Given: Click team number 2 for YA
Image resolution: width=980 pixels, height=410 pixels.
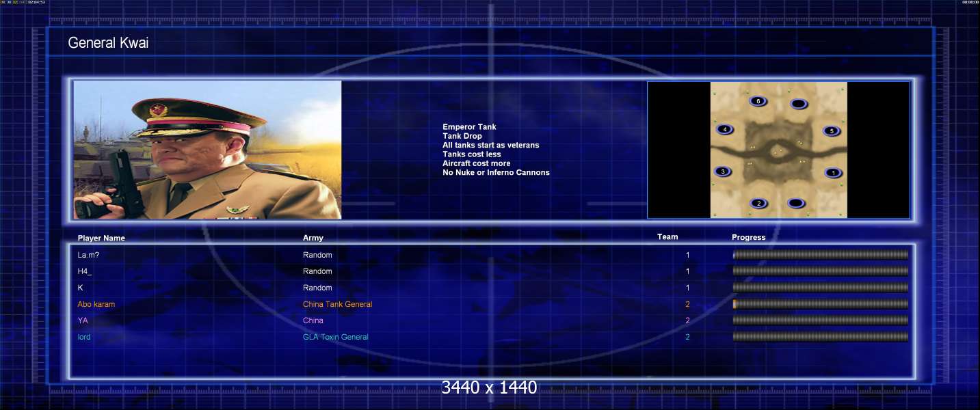Looking at the screenshot, I should 688,320.
